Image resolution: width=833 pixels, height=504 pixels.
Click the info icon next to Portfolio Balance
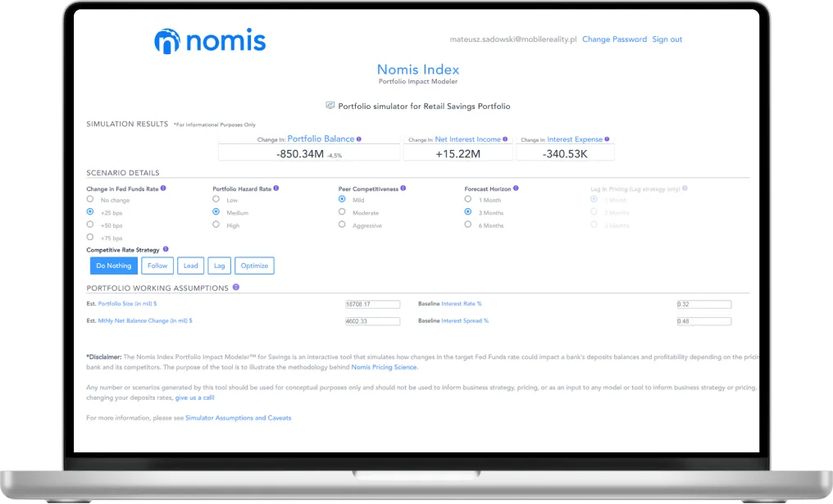click(x=359, y=139)
